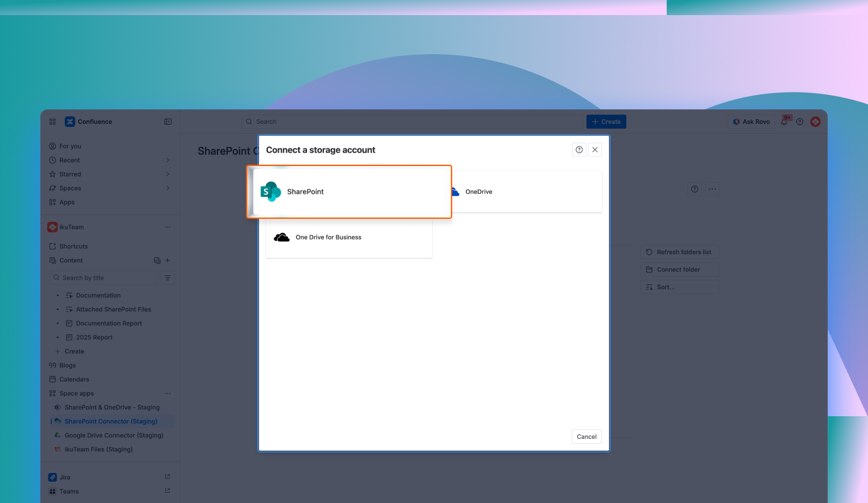Click the plus icon next to Content
This screenshot has width=868, height=503.
coord(167,260)
